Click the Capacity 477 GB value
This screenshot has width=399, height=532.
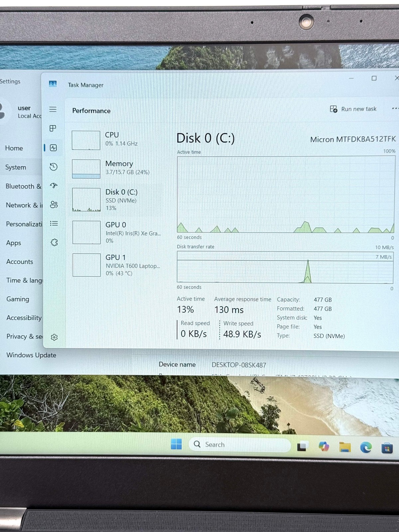click(x=323, y=300)
